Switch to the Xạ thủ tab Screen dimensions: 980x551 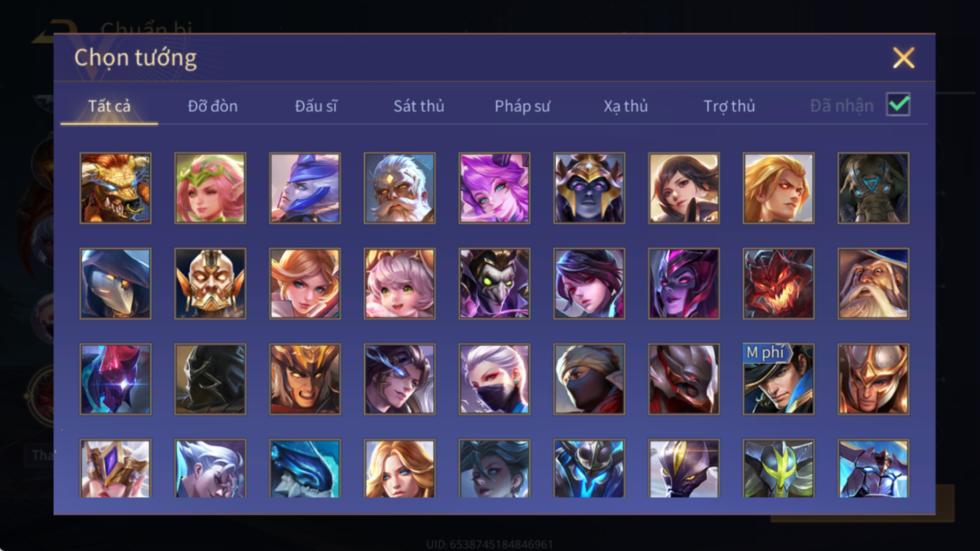(x=626, y=106)
